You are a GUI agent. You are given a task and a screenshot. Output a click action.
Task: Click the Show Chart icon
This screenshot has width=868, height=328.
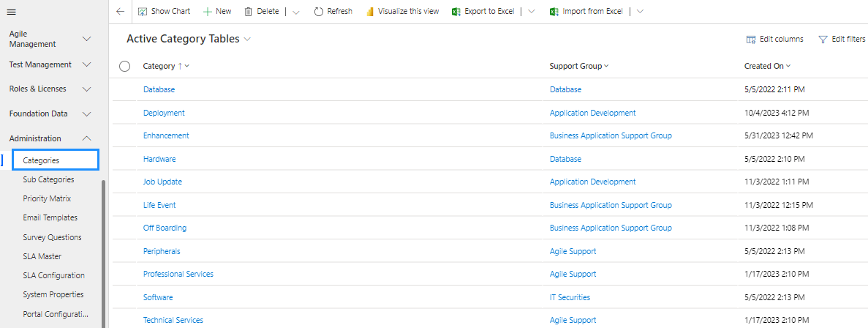[x=143, y=12]
